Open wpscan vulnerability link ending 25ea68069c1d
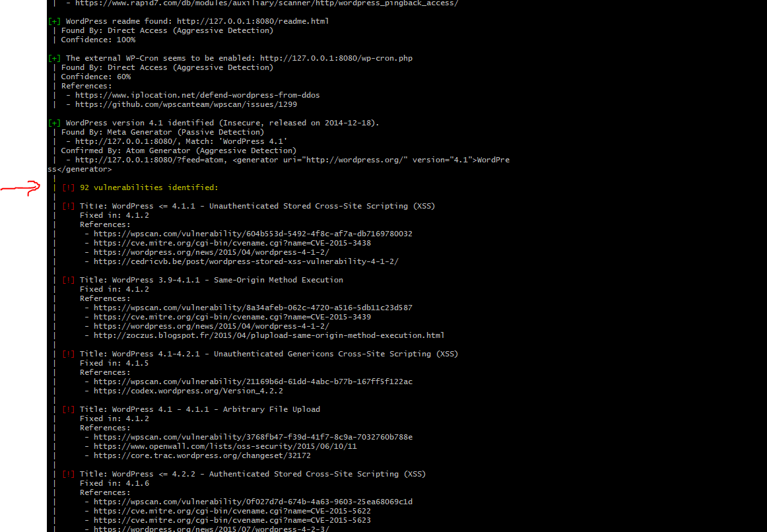The image size is (767, 532). 253,502
